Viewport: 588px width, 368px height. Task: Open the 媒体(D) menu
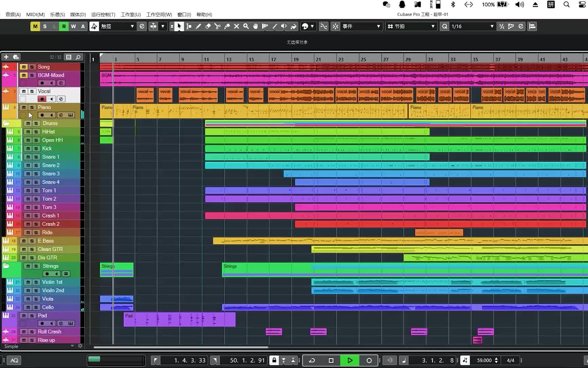(x=78, y=14)
